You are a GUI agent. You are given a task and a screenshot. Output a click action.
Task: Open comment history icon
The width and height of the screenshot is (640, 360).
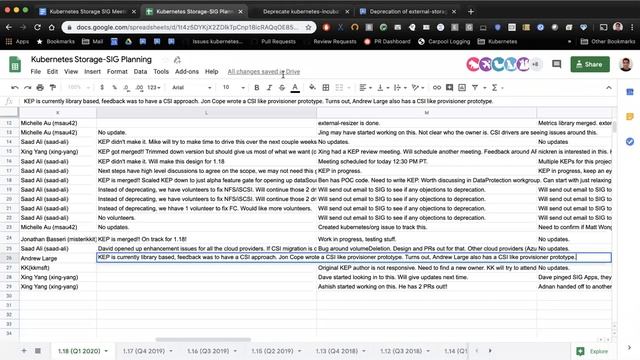point(556,64)
